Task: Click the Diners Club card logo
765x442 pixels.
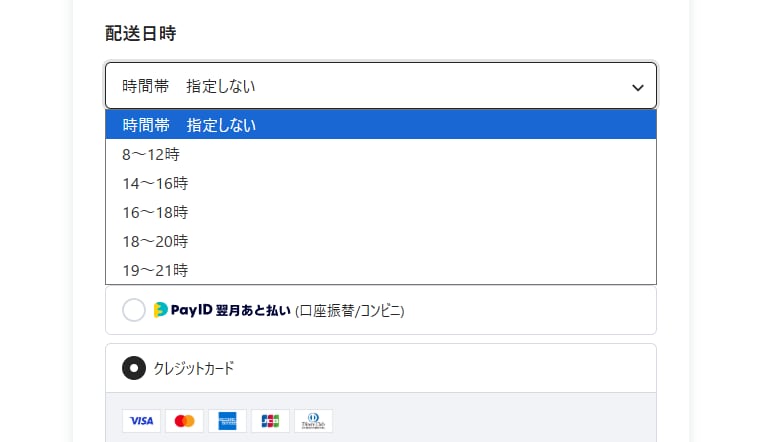Action: coord(313,421)
